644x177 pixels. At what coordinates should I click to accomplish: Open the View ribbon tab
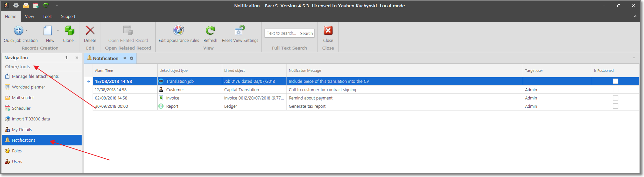29,16
